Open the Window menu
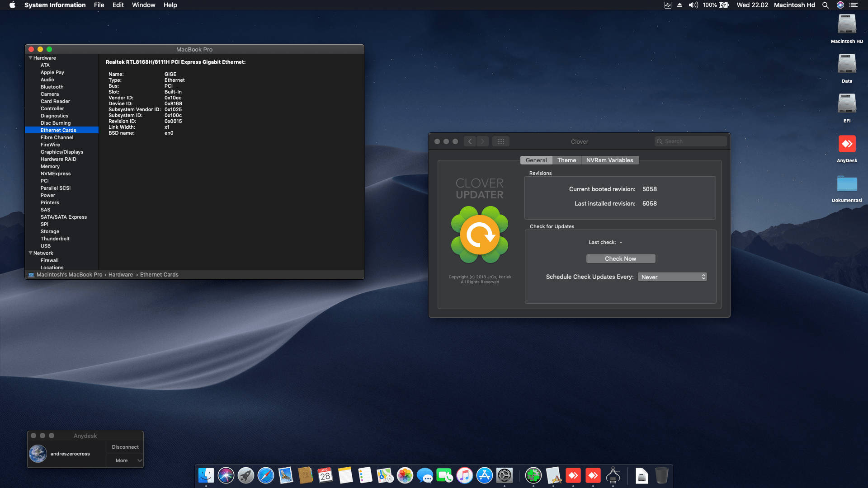 coord(143,5)
